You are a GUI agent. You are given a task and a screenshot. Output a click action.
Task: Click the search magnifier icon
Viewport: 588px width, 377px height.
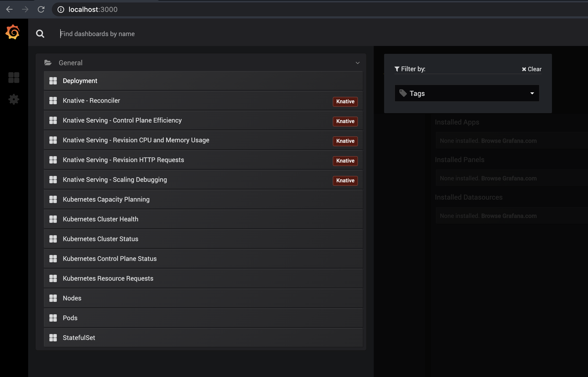40,34
